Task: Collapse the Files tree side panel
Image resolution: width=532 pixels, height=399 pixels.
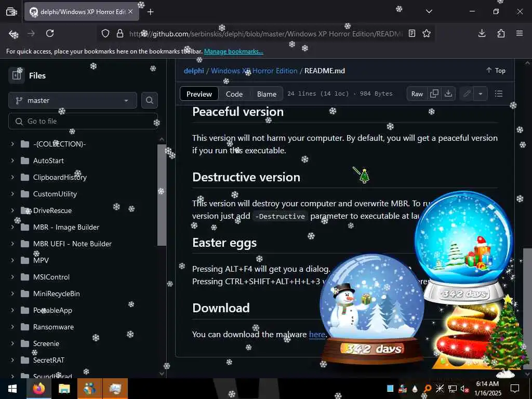Action: click(16, 75)
